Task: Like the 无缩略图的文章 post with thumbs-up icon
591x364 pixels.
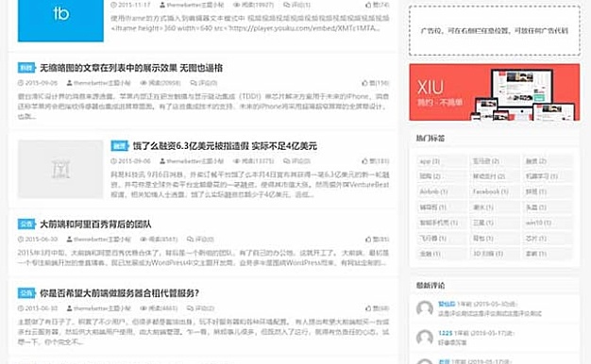Action: point(364,83)
